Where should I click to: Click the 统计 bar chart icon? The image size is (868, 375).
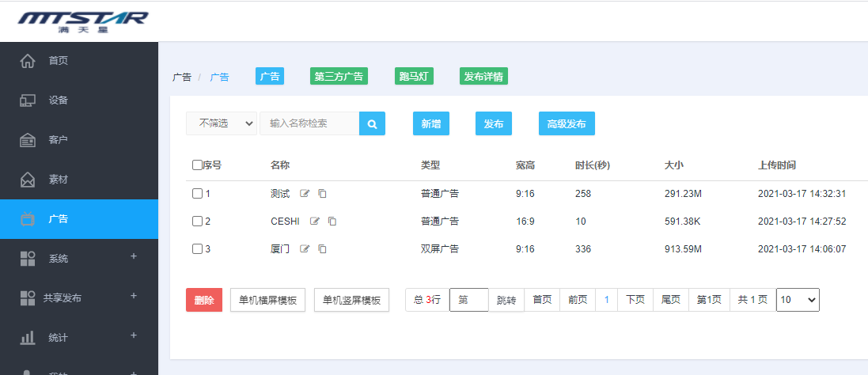[x=28, y=337]
